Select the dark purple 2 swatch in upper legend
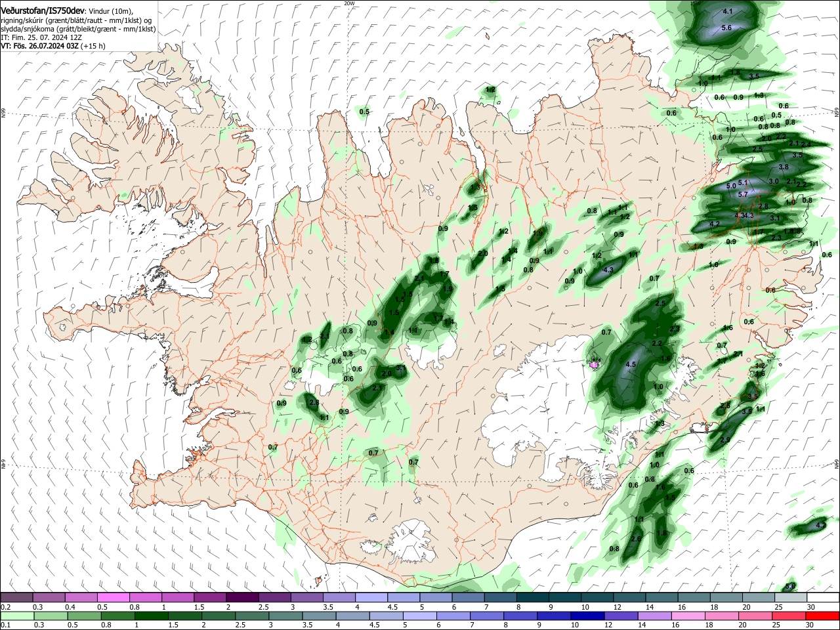The height and width of the screenshot is (630, 840). click(242, 598)
